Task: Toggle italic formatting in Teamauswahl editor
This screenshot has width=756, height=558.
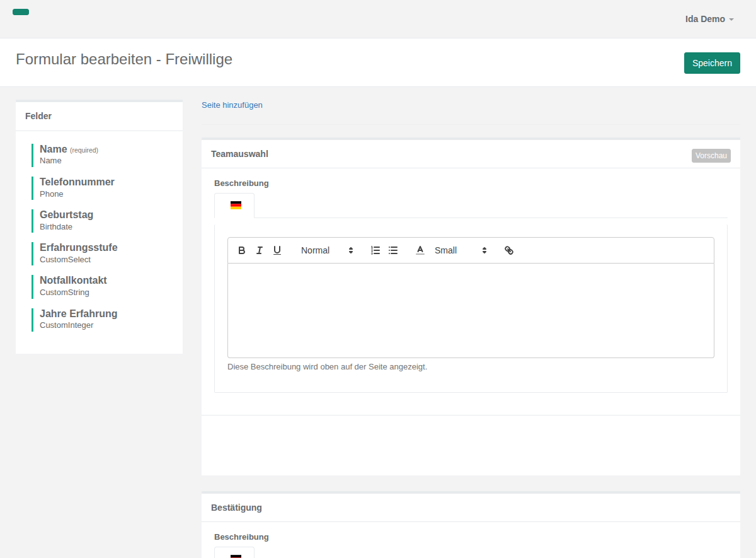Action: [260, 250]
